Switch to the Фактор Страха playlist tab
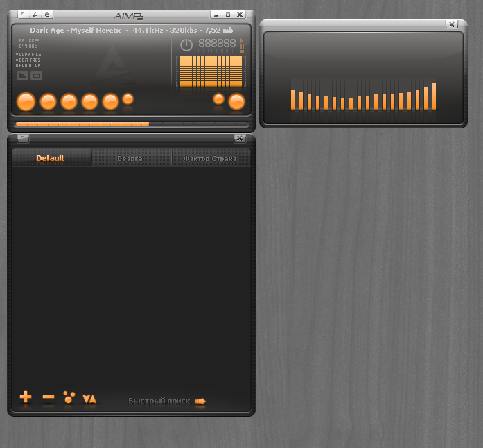Viewport: 483px width, 448px height. (210, 158)
